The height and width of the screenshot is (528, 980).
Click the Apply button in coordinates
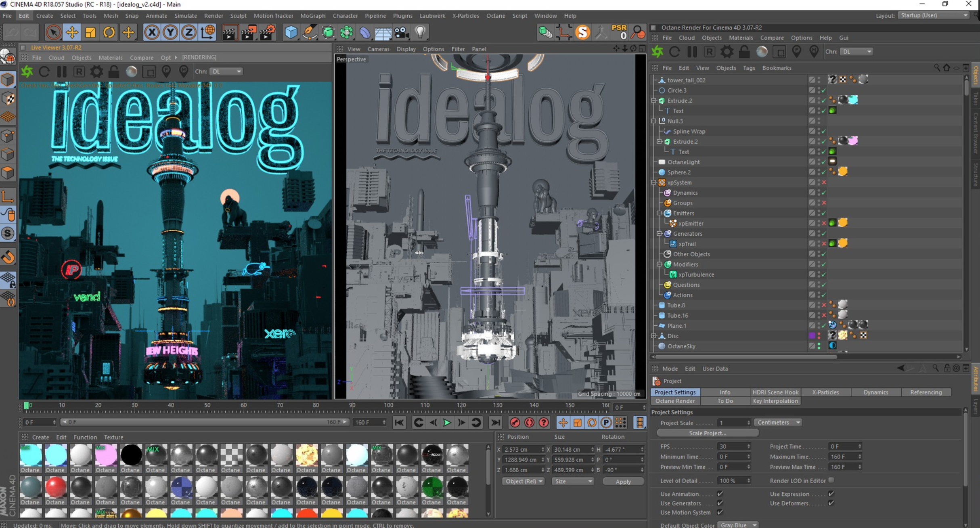click(623, 482)
